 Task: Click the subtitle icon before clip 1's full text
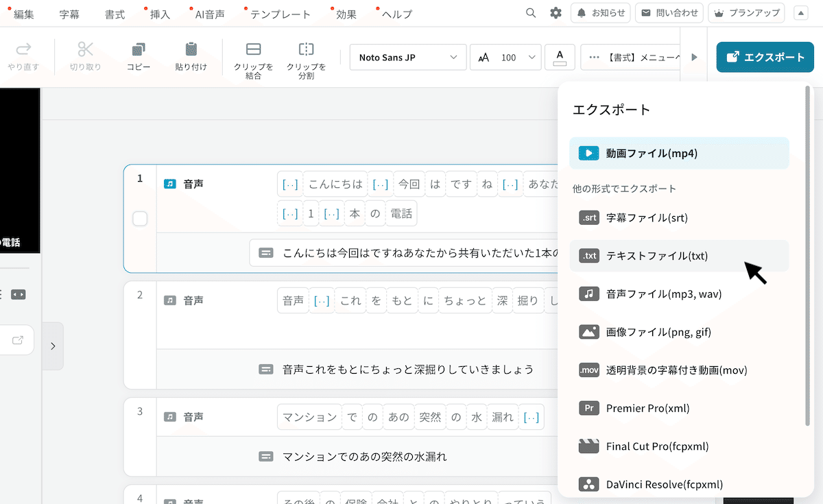(265, 252)
